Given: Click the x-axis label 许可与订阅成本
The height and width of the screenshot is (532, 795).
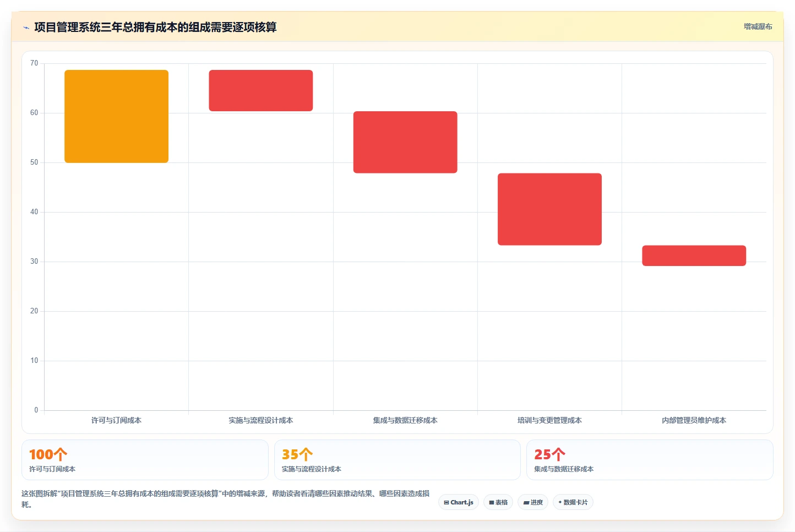Looking at the screenshot, I should (117, 420).
